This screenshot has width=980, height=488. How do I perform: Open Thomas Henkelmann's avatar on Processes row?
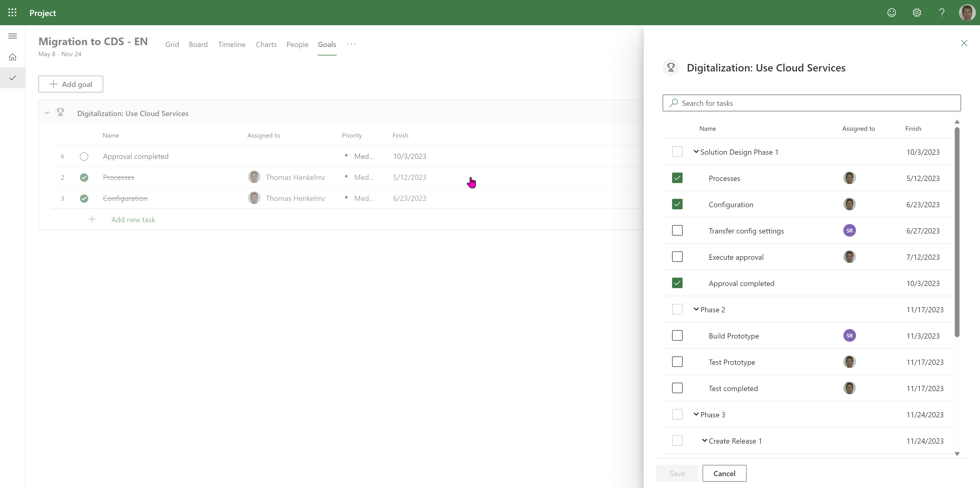click(x=254, y=177)
